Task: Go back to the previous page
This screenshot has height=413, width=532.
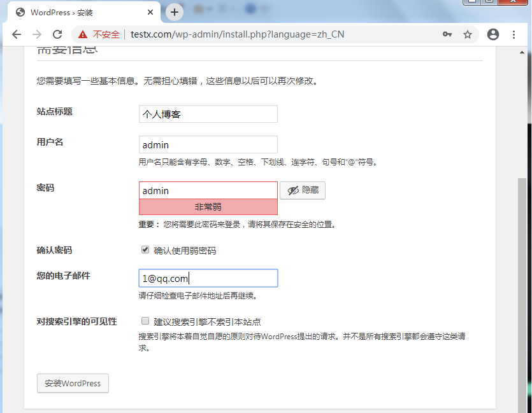Action: click(x=17, y=34)
